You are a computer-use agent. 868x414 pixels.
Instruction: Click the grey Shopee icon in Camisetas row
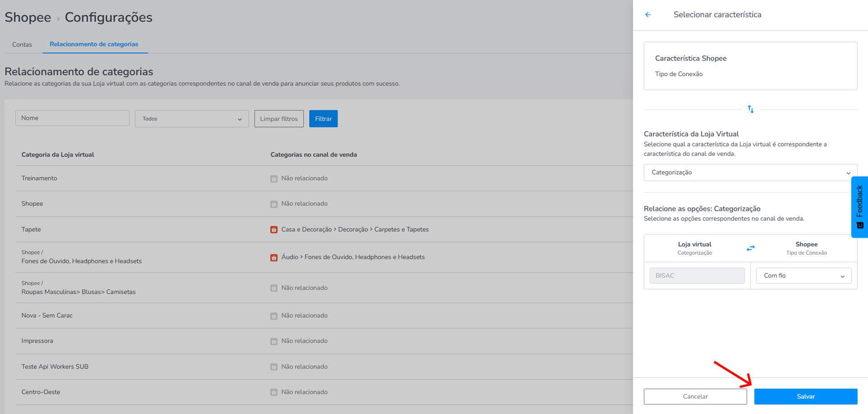pyautogui.click(x=274, y=288)
